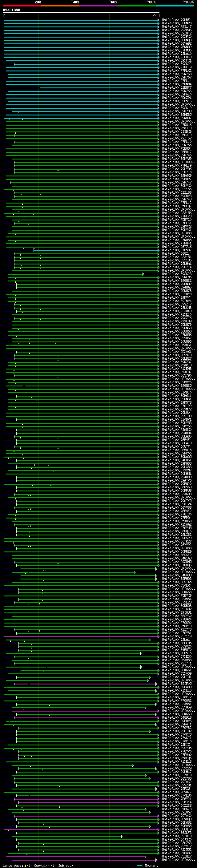Select hit label UniRef100_Q9C714
197x868 pixels.
point(177,267)
